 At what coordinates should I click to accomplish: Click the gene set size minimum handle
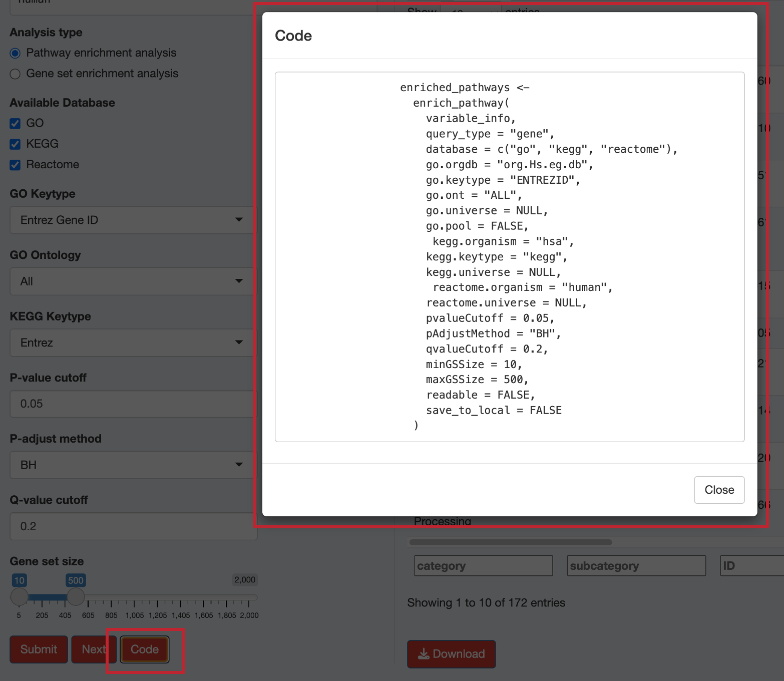[x=19, y=596]
